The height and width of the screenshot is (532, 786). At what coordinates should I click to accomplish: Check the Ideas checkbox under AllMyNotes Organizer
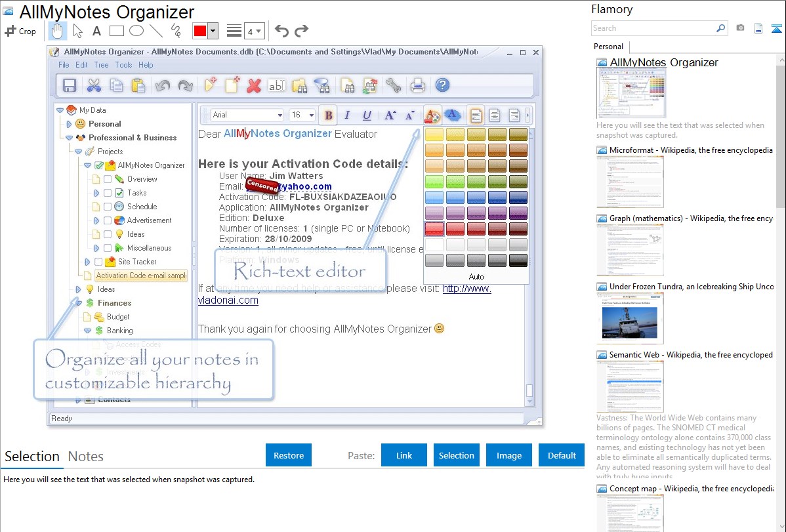(x=108, y=234)
